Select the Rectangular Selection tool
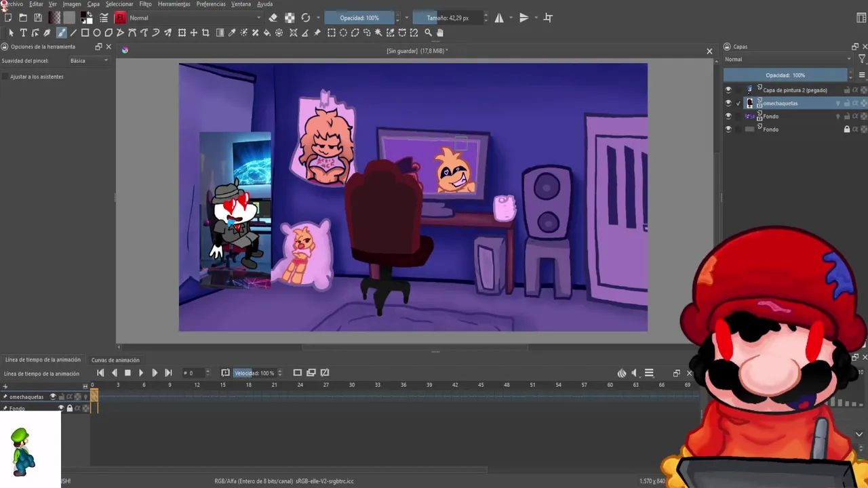 [332, 33]
